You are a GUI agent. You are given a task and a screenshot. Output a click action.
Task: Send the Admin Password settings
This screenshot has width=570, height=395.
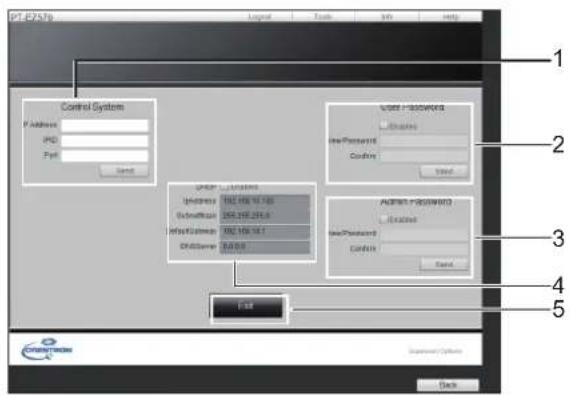444,264
